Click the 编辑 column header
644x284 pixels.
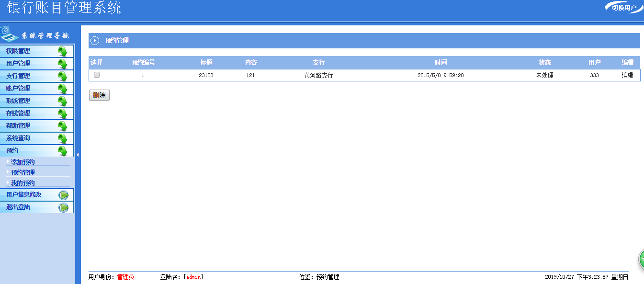[x=628, y=63]
